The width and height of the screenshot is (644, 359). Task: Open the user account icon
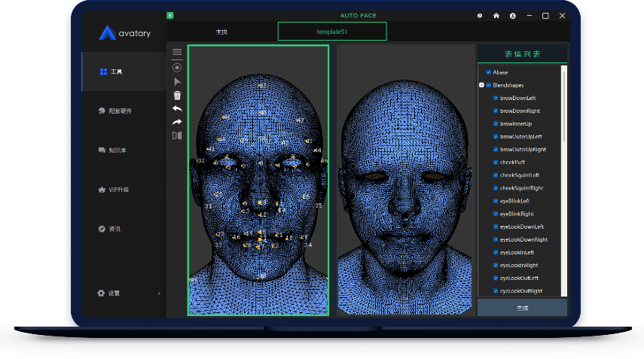tap(513, 16)
